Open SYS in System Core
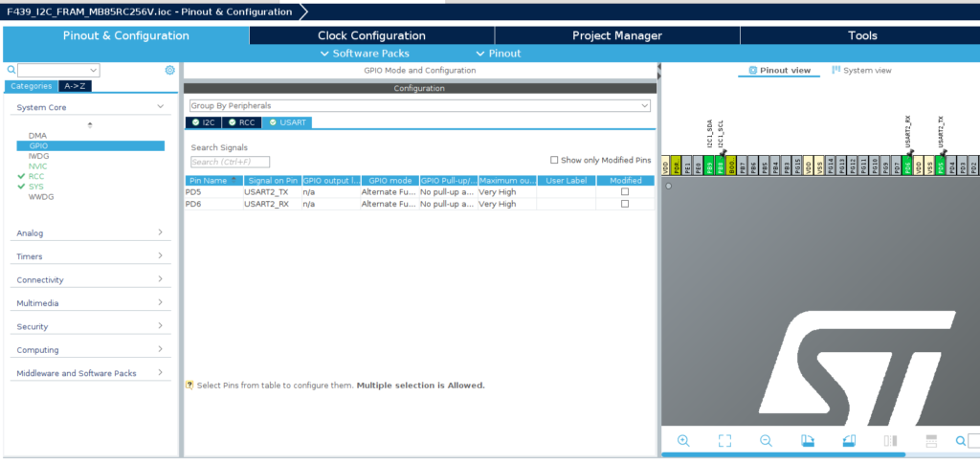The width and height of the screenshot is (980, 463). pyautogui.click(x=36, y=187)
